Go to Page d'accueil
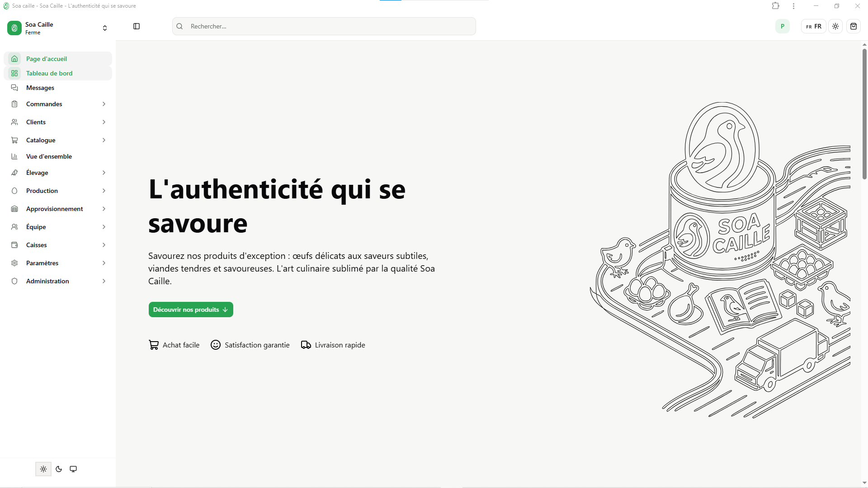Viewport: 868px width, 488px height. click(58, 59)
